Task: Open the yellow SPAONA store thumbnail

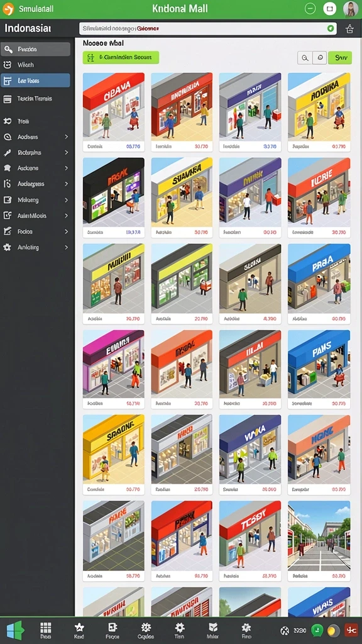Action: [114, 449]
